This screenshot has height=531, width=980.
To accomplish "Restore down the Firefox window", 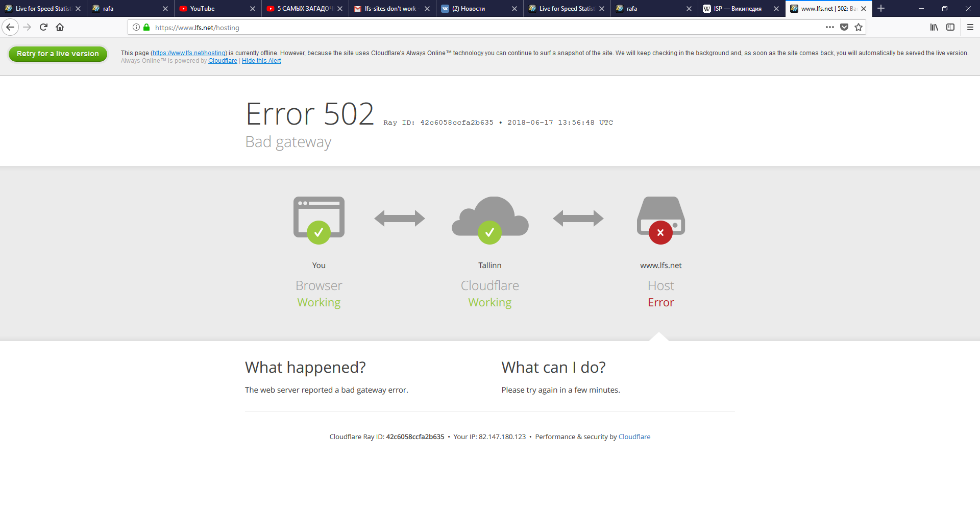I will tap(945, 8).
